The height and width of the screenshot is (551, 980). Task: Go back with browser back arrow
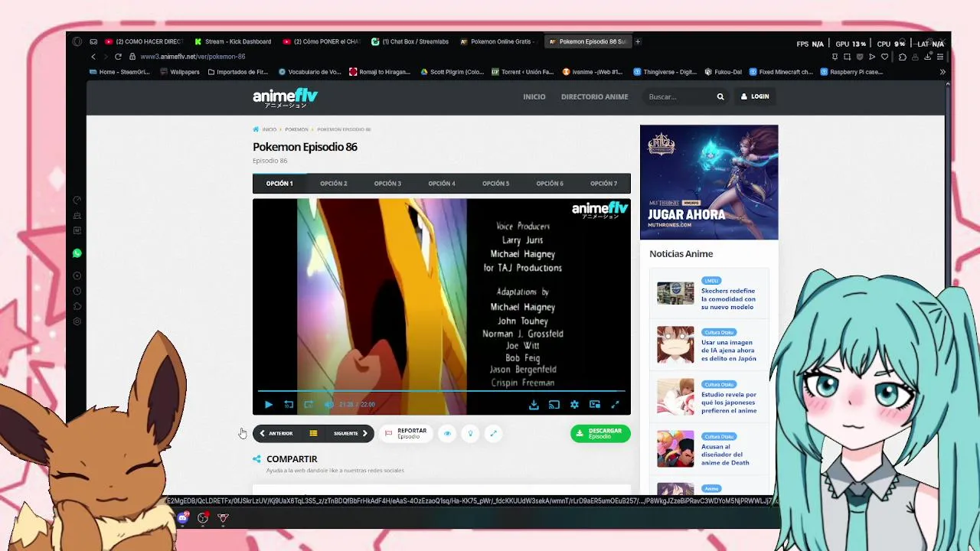click(93, 57)
